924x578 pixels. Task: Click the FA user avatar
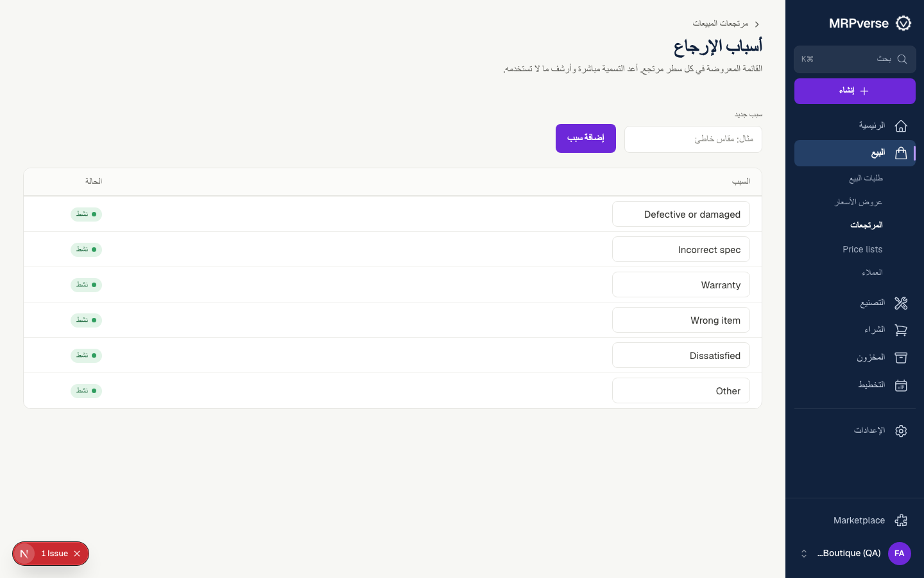(x=900, y=554)
